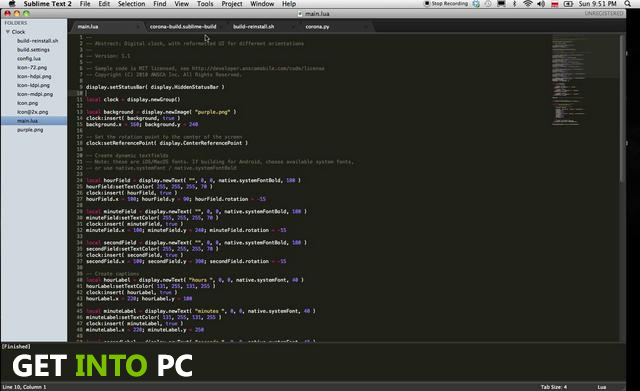This screenshot has width=640, height=391.
Task: Click the local minuteLabel code line
Action: coord(201,311)
